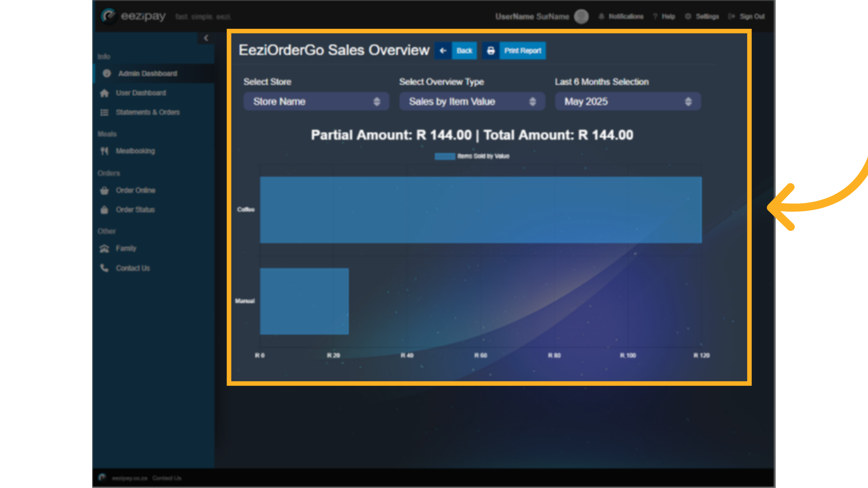Open the May 2025 month dropdown

point(627,102)
